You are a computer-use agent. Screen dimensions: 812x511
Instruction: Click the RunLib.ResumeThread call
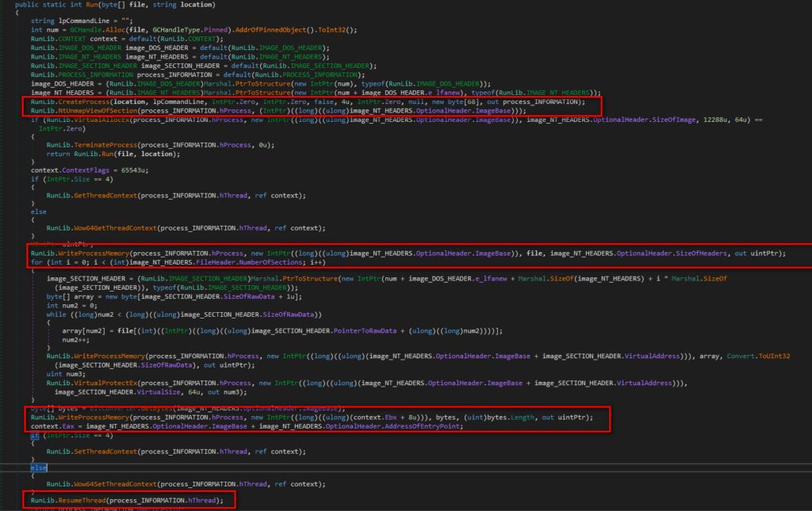tap(68, 501)
